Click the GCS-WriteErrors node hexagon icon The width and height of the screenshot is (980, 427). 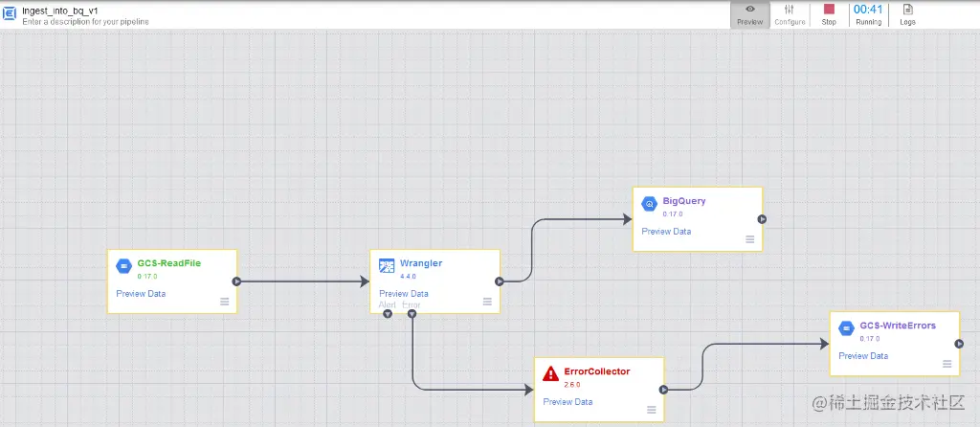[x=846, y=327]
